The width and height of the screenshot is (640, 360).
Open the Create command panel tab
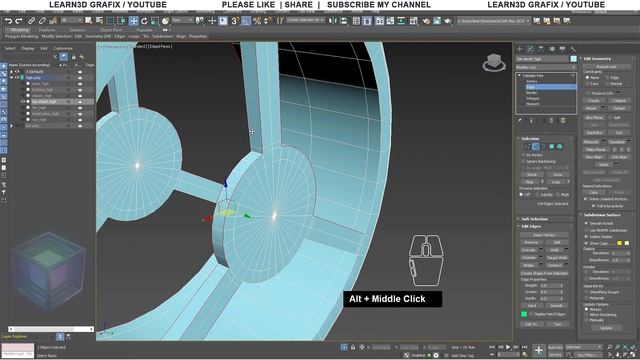pos(520,49)
